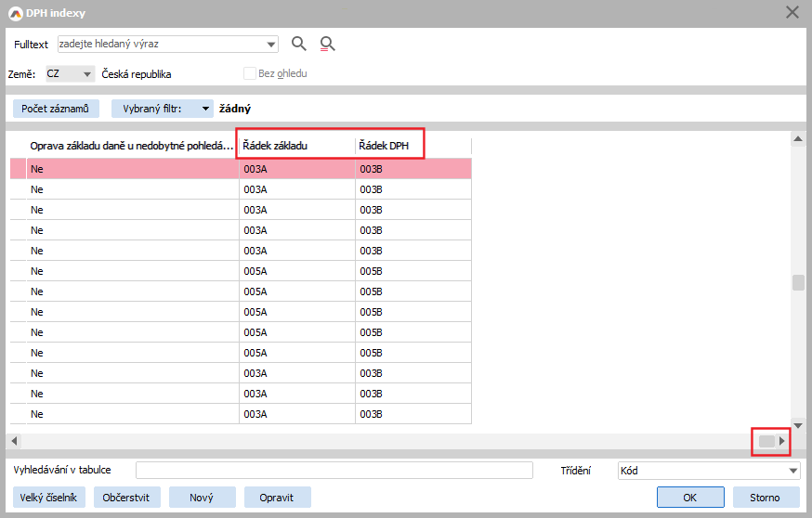Click the vertical scrollbar thumb

tap(798, 283)
